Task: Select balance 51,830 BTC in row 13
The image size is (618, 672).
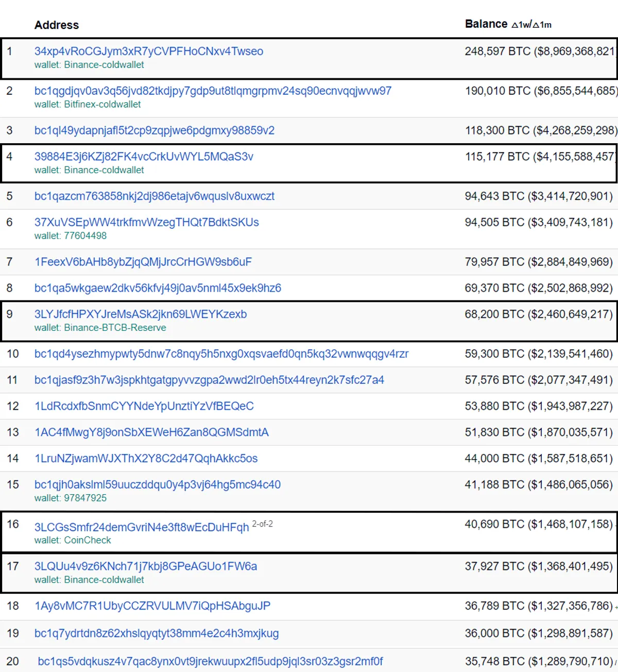Action: [x=539, y=432]
